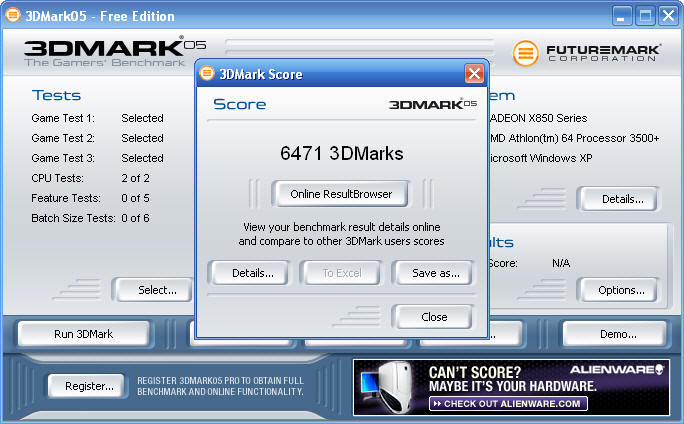The width and height of the screenshot is (684, 424).
Task: Click the 3DMARK05 Gamers' Benchmark logo
Action: pos(115,52)
